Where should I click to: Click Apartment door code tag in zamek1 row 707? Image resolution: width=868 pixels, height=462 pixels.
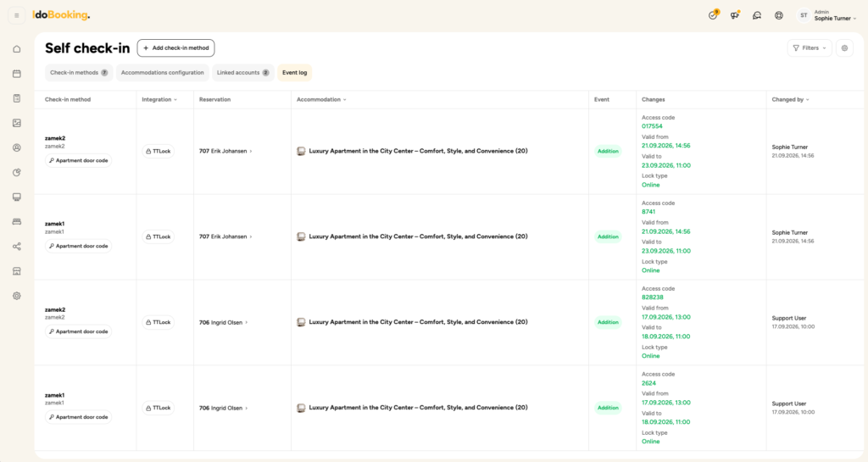pos(79,246)
